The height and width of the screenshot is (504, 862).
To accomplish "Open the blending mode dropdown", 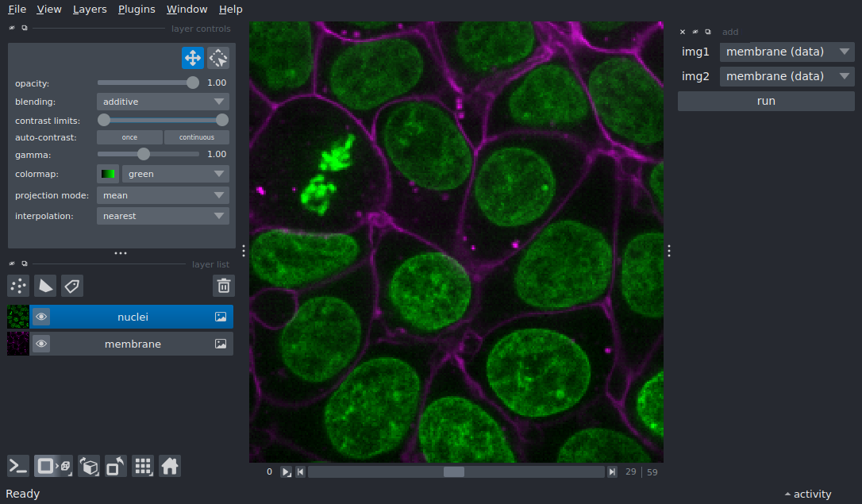I will pyautogui.click(x=163, y=102).
